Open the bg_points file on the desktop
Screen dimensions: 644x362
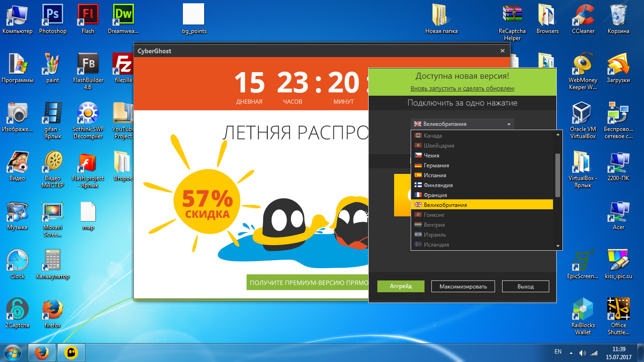point(194,19)
